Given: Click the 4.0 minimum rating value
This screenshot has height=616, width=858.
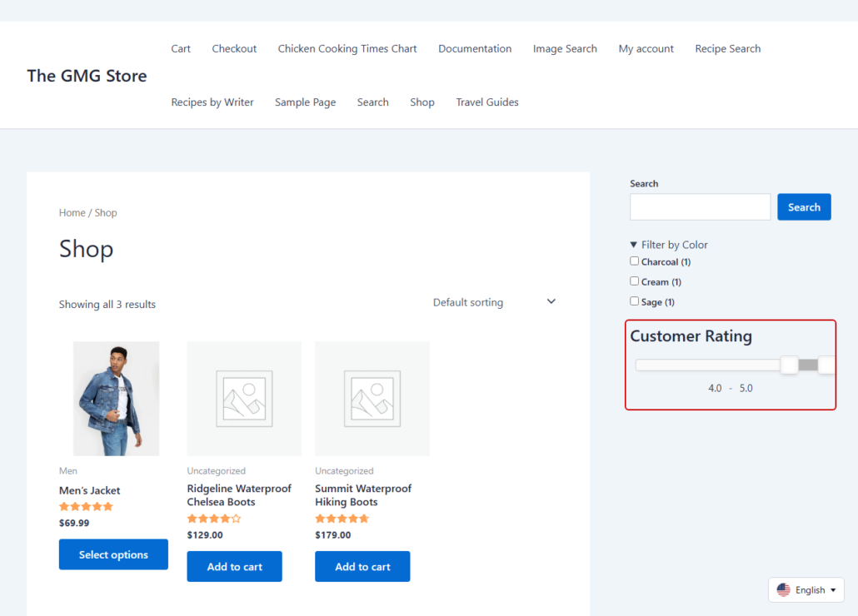Looking at the screenshot, I should pyautogui.click(x=715, y=388).
